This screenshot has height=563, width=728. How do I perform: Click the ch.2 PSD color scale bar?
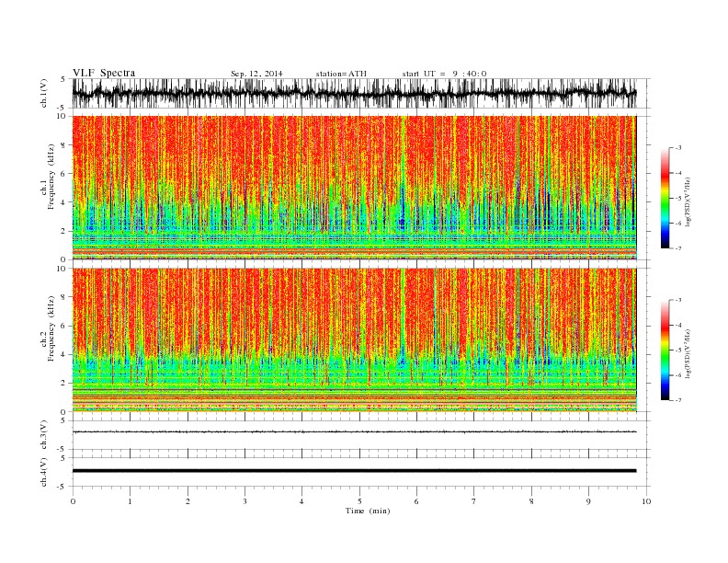click(665, 350)
